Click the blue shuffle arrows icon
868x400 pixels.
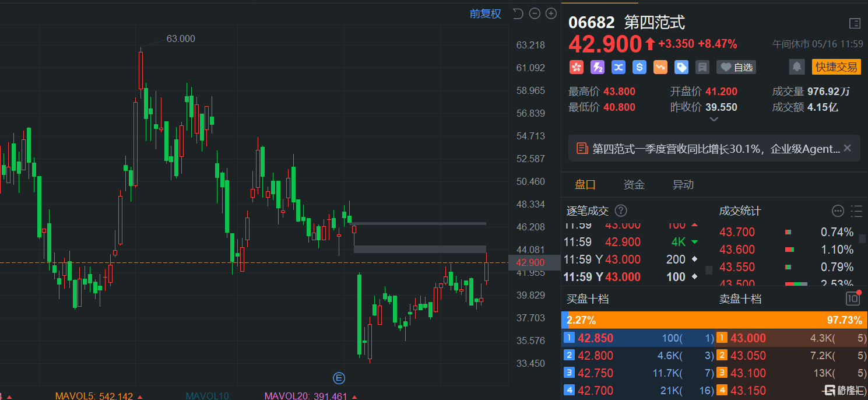coord(619,67)
